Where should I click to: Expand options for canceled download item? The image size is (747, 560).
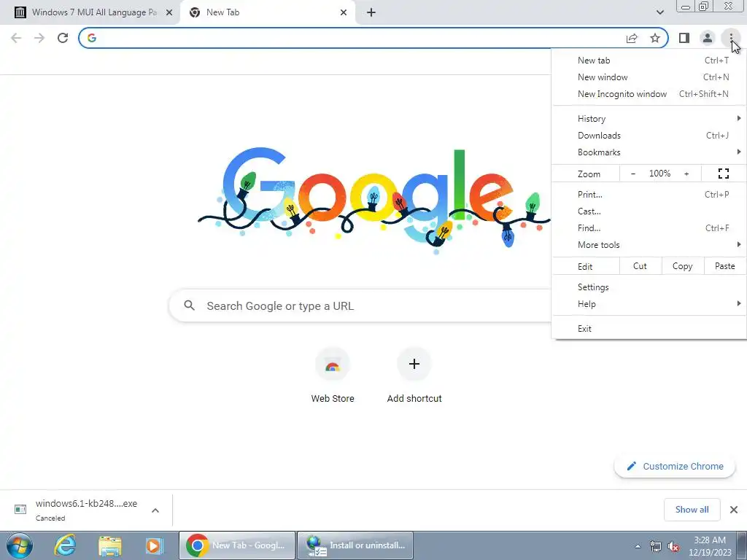[155, 510]
